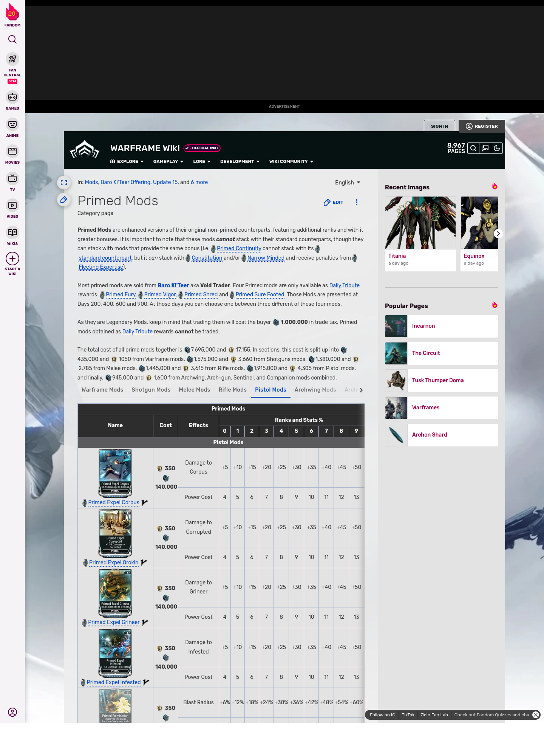This screenshot has height=756, width=544.
Task: Search the wiki with header magnifier icon
Action: pos(473,149)
